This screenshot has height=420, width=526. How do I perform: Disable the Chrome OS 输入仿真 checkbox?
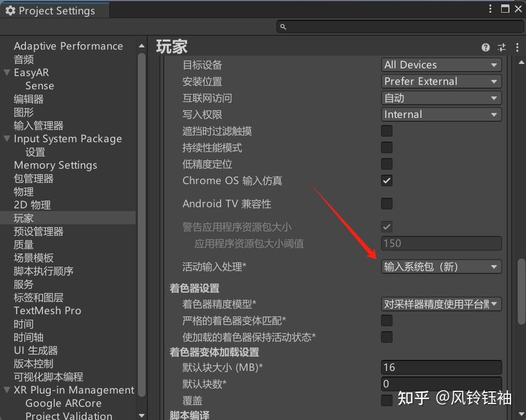pos(387,180)
